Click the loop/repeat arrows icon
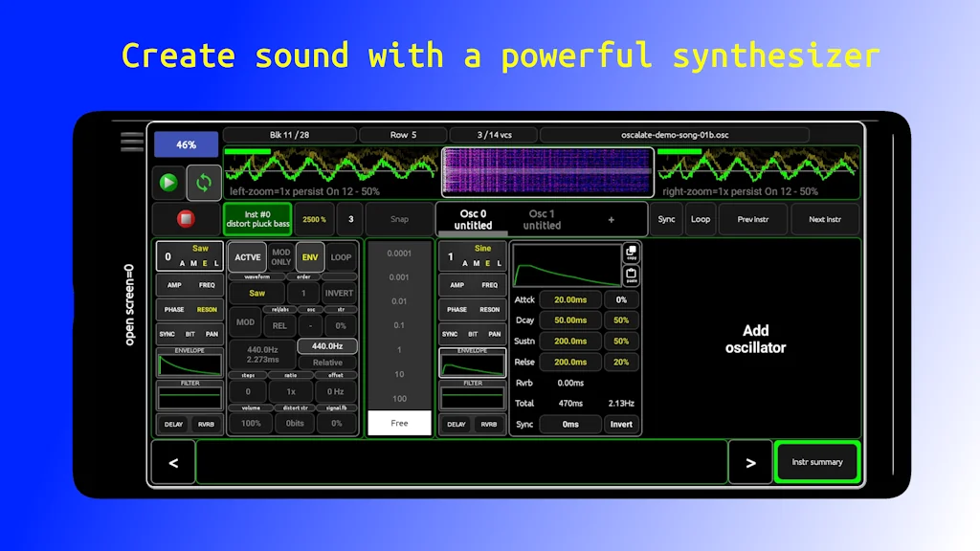980x551 pixels. click(203, 183)
